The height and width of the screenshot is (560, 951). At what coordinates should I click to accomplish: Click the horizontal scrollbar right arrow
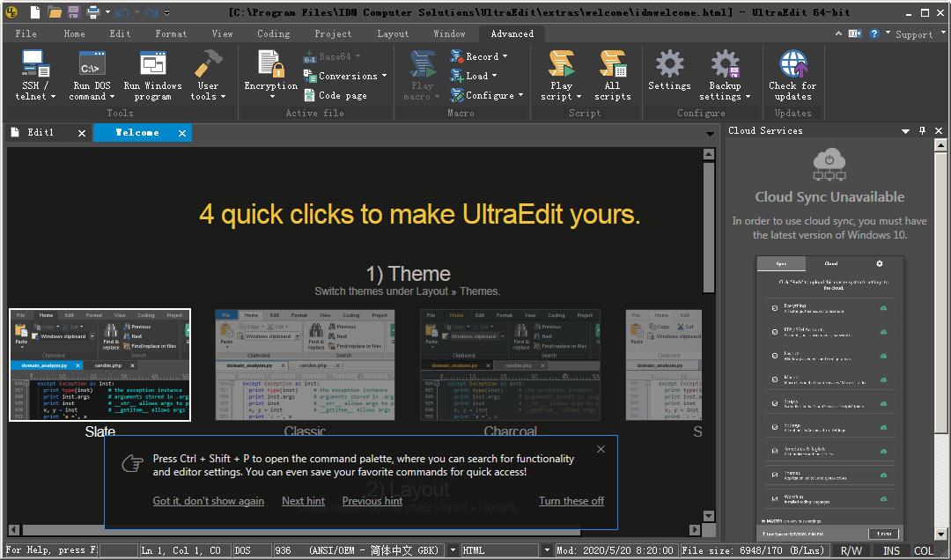(695, 530)
